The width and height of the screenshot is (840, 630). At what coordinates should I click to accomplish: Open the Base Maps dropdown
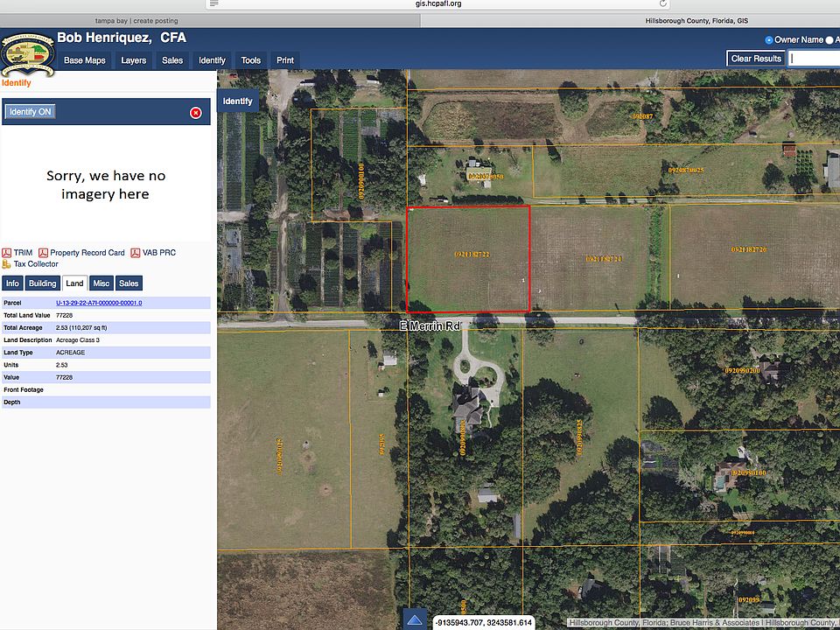[84, 59]
